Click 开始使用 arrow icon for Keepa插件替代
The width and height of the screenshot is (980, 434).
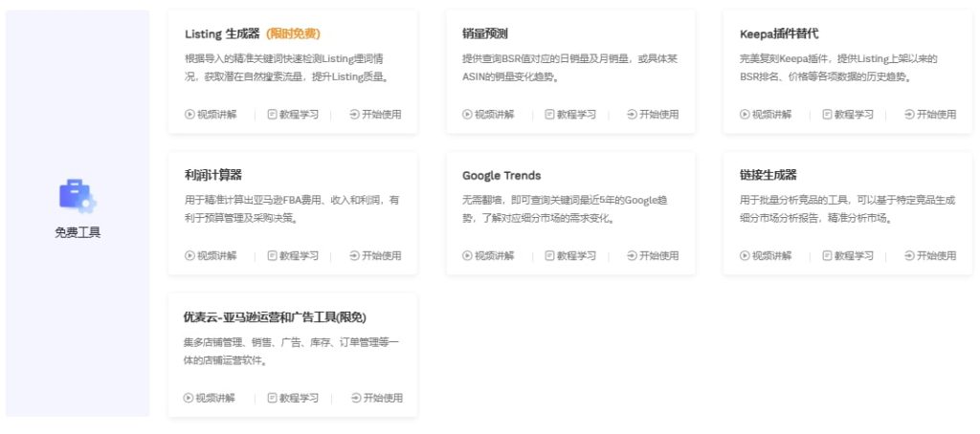909,115
